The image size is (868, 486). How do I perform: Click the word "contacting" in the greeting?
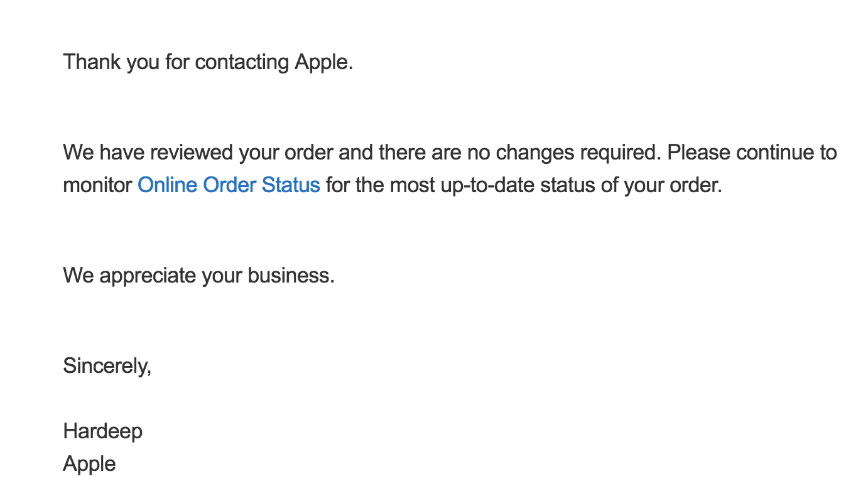[242, 62]
